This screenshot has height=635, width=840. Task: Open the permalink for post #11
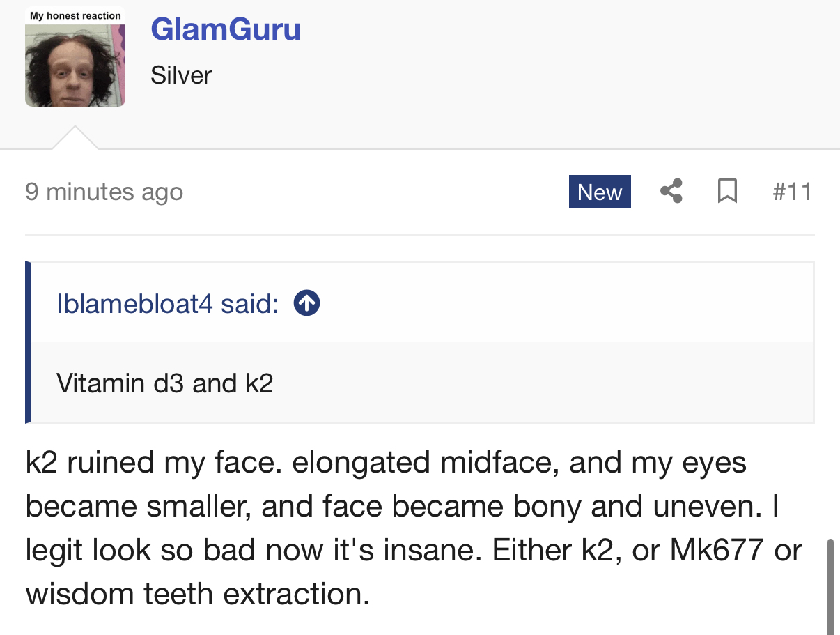pyautogui.click(x=792, y=192)
